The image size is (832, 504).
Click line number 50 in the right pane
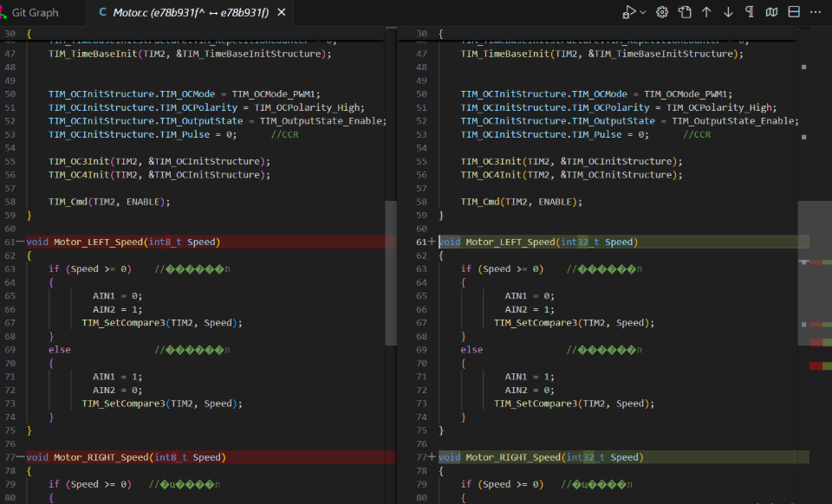[421, 94]
